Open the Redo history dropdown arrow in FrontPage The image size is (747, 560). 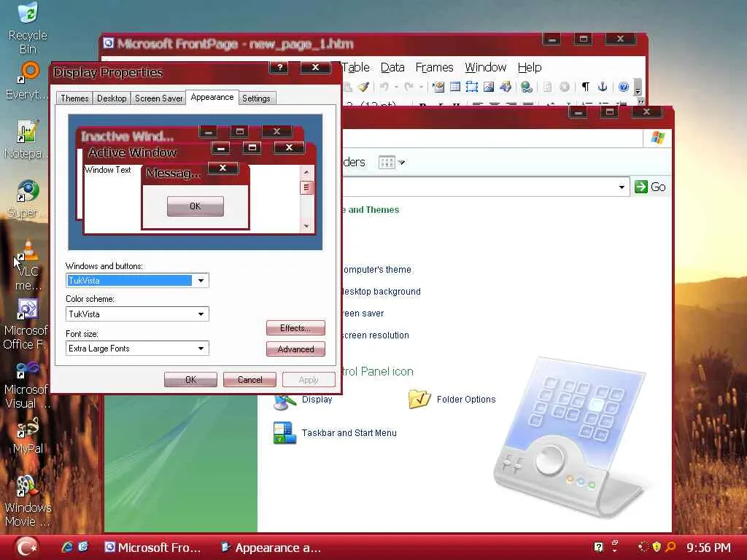pos(421,87)
